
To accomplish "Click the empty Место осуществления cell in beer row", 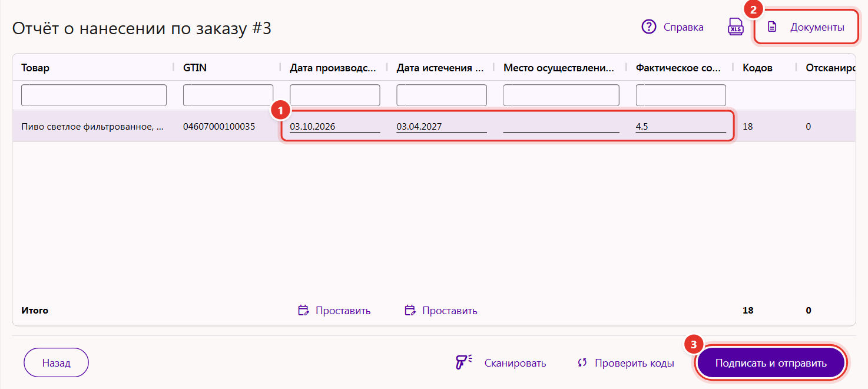I will (561, 126).
